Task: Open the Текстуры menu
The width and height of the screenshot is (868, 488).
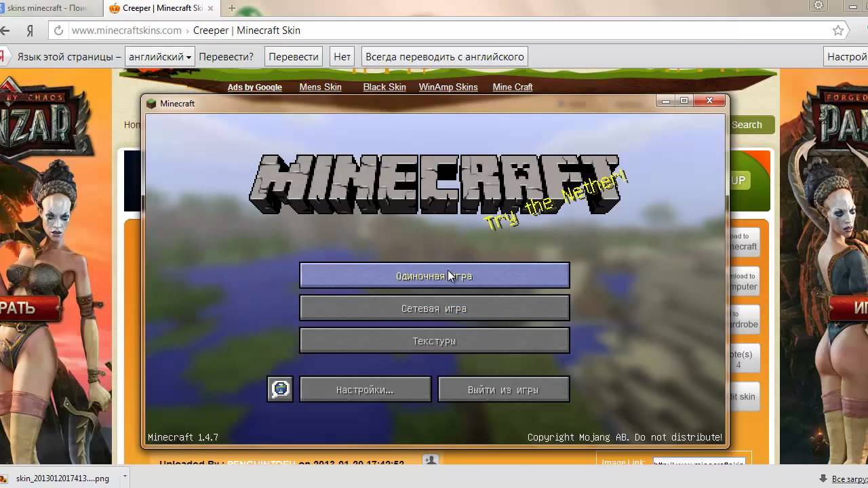Action: click(435, 341)
